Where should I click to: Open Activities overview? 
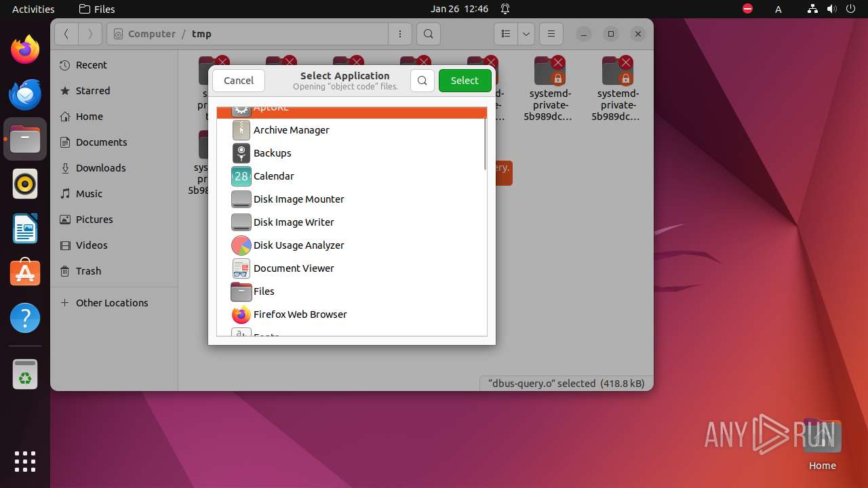point(33,9)
